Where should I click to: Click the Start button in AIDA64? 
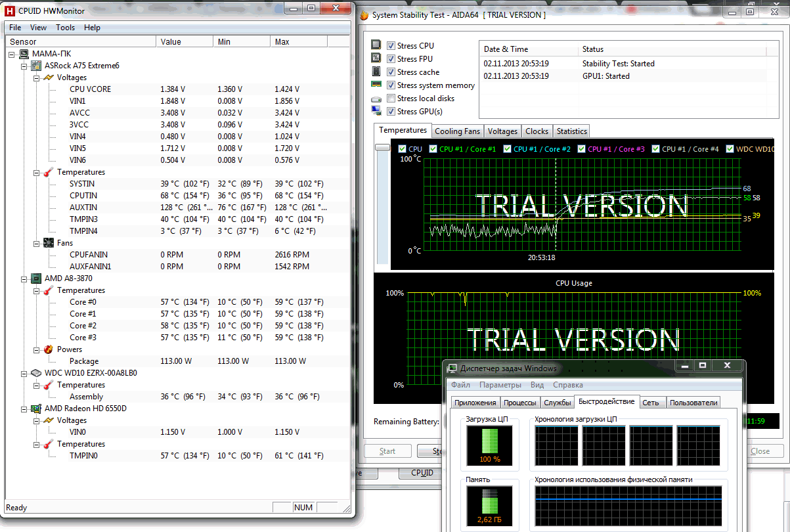point(387,451)
